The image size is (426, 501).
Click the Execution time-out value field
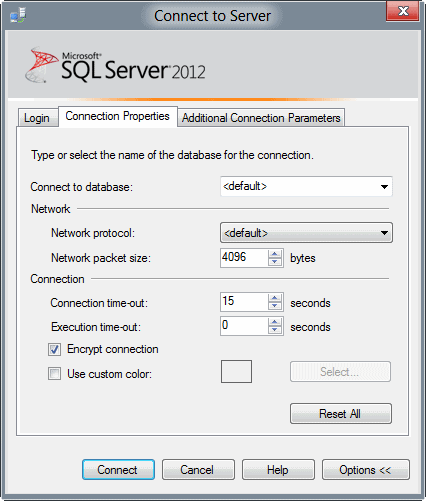click(244, 326)
